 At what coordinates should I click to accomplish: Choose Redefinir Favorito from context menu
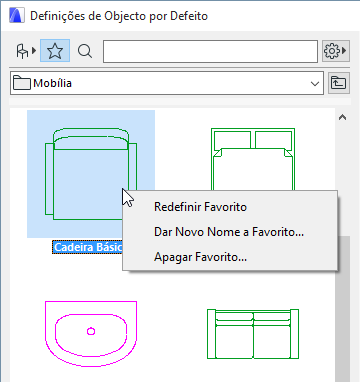200,207
